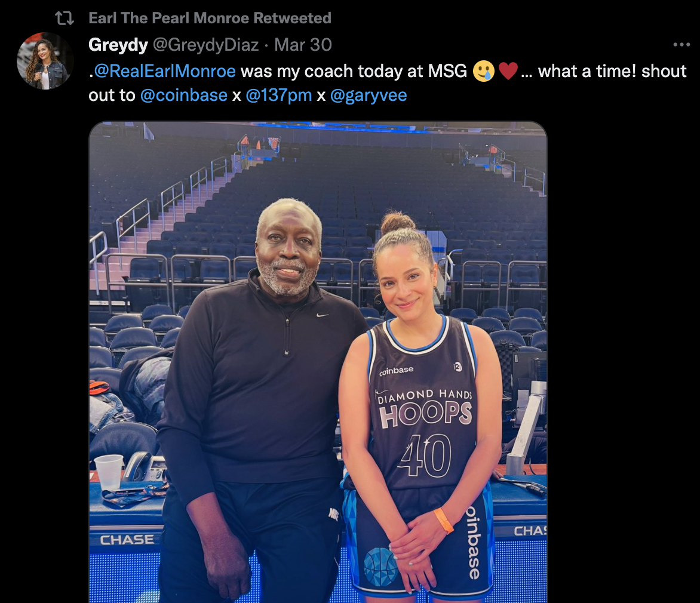Viewport: 700px width, 603px height.
Task: Click the CHASE sign on the left
Action: [127, 540]
